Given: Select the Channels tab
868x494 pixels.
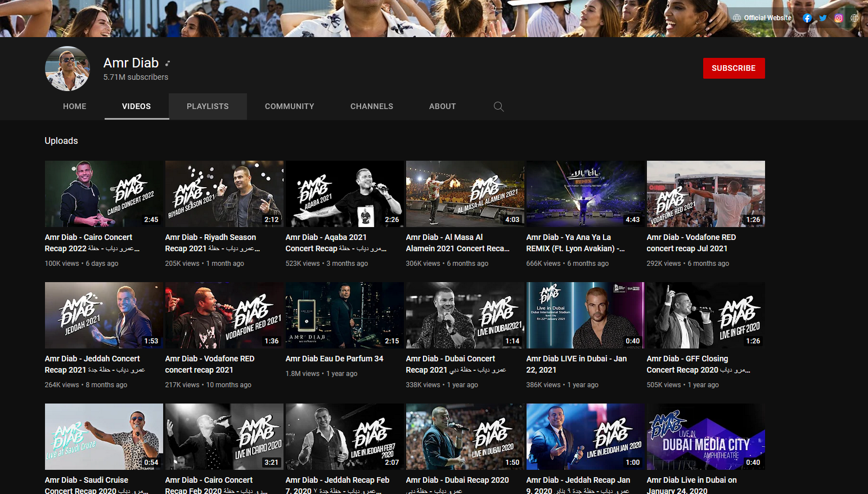Looking at the screenshot, I should 372,106.
